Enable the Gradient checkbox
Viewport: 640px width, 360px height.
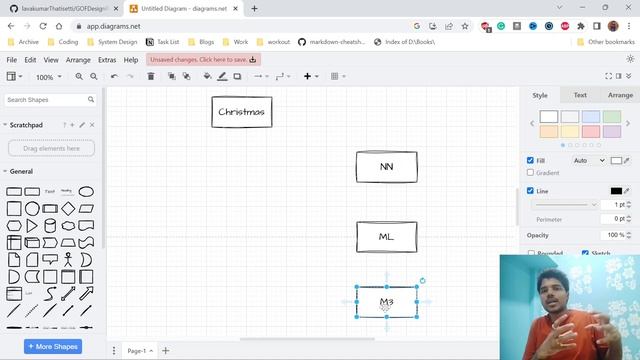[530, 173]
